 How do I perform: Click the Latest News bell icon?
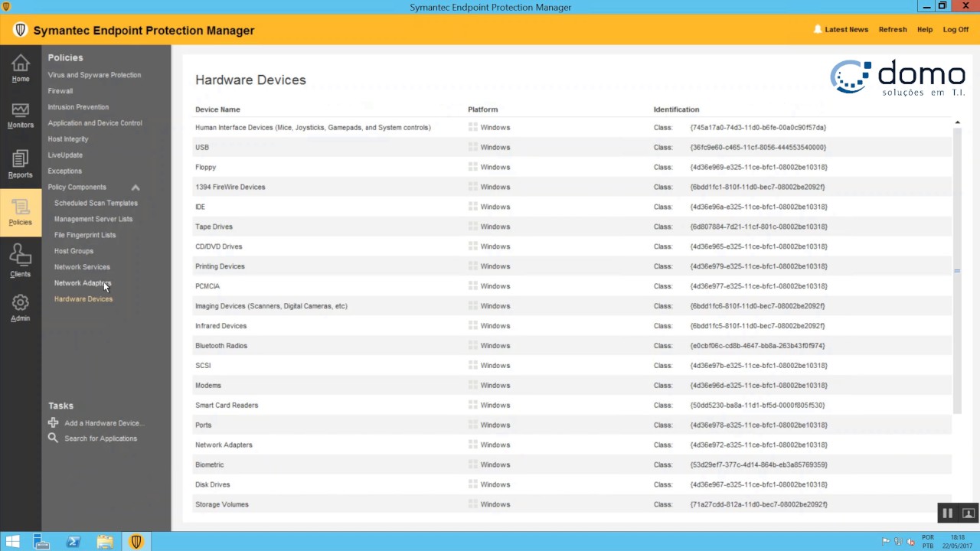[818, 29]
